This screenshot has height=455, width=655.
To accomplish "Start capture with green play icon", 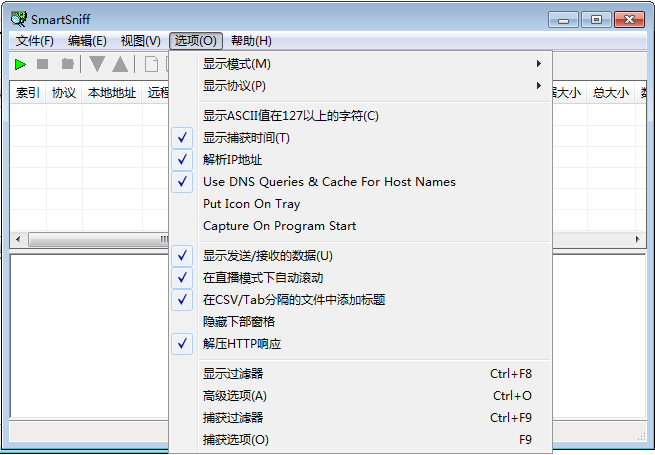I will tap(20, 64).
